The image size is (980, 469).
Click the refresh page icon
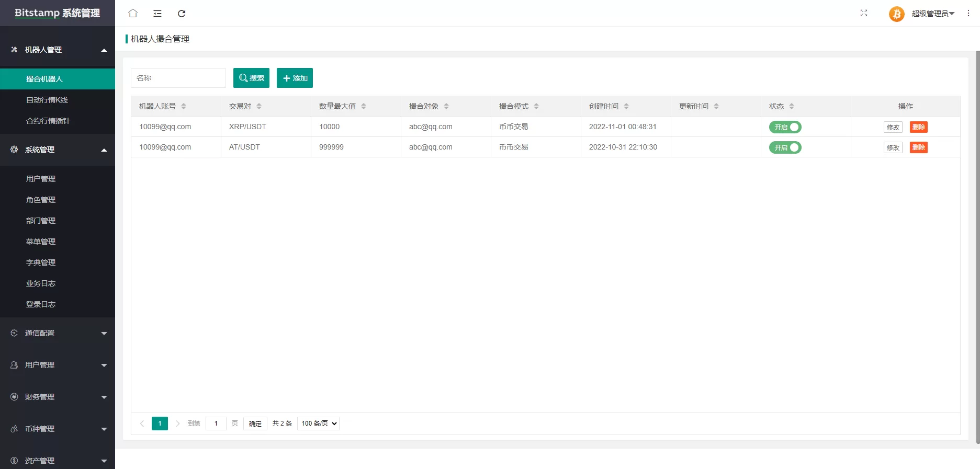tap(182, 14)
